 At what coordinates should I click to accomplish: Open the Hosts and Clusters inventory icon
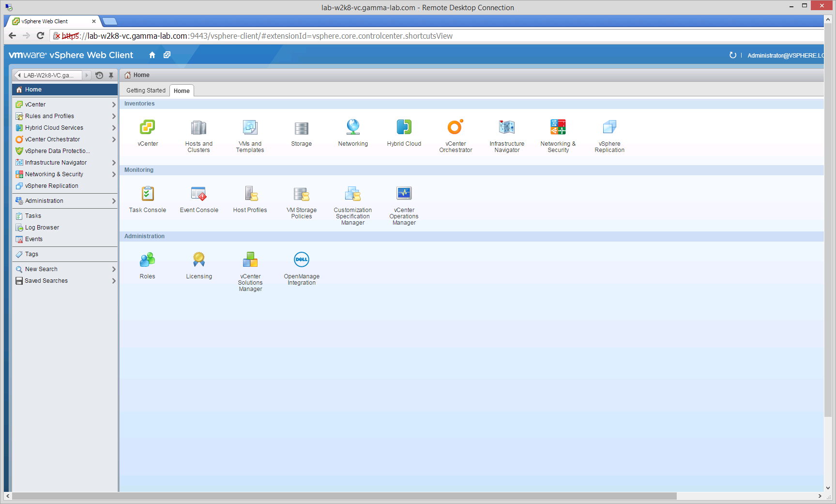198,128
